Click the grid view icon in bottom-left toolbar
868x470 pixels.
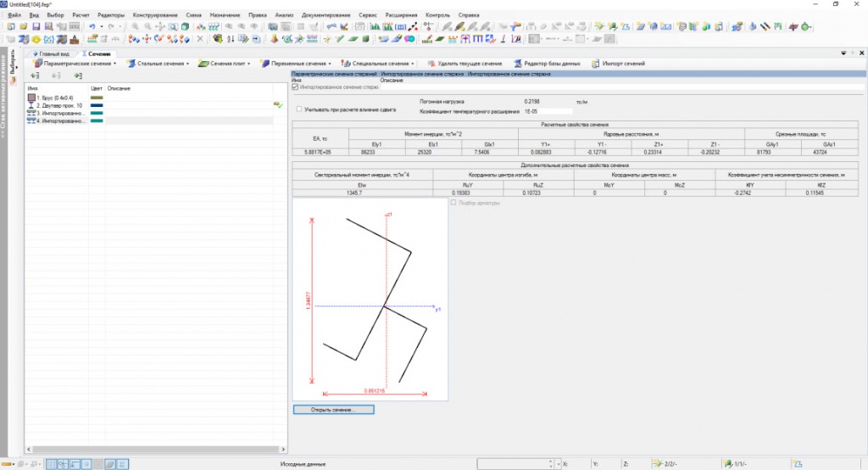[52, 464]
